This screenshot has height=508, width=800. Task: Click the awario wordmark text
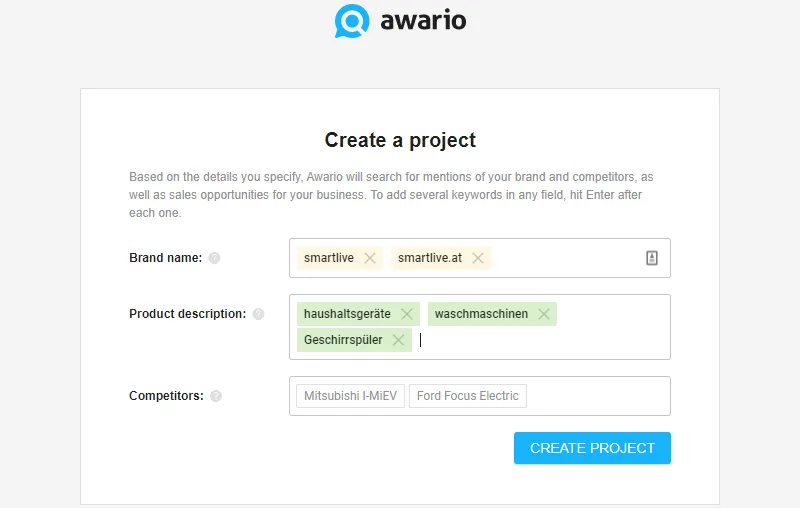[423, 21]
